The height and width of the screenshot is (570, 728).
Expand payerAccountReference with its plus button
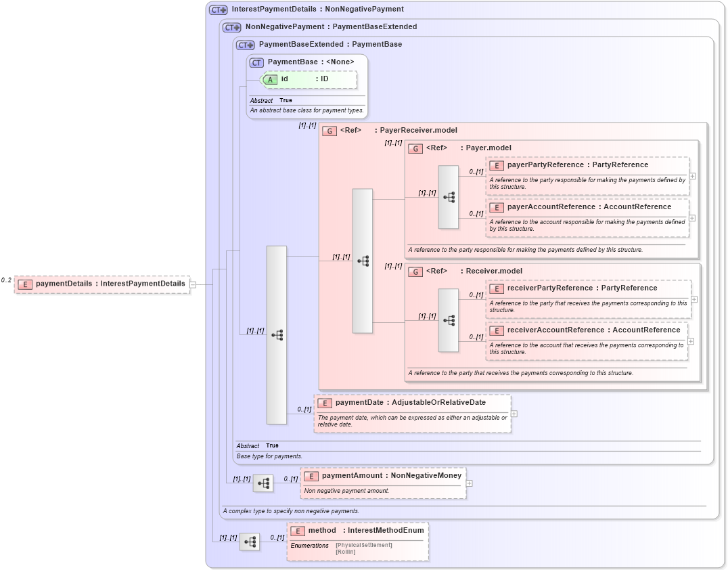693,217
